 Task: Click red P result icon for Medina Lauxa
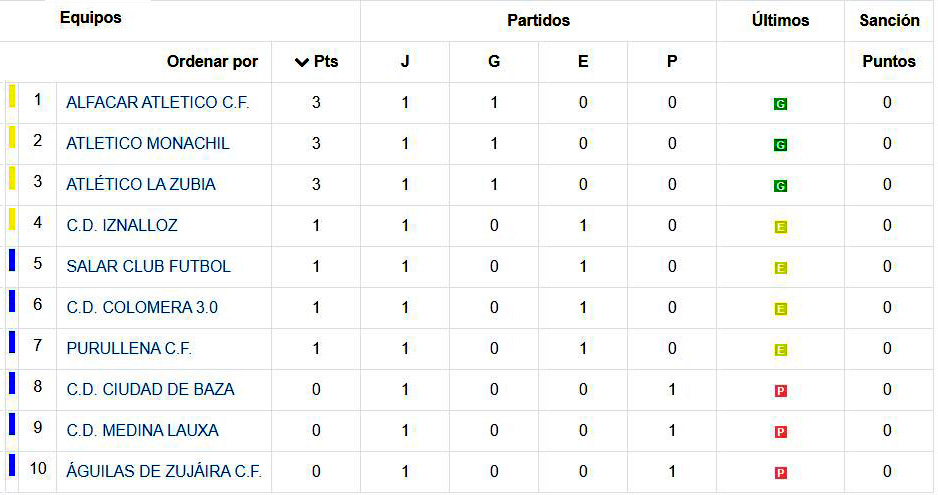[780, 432]
